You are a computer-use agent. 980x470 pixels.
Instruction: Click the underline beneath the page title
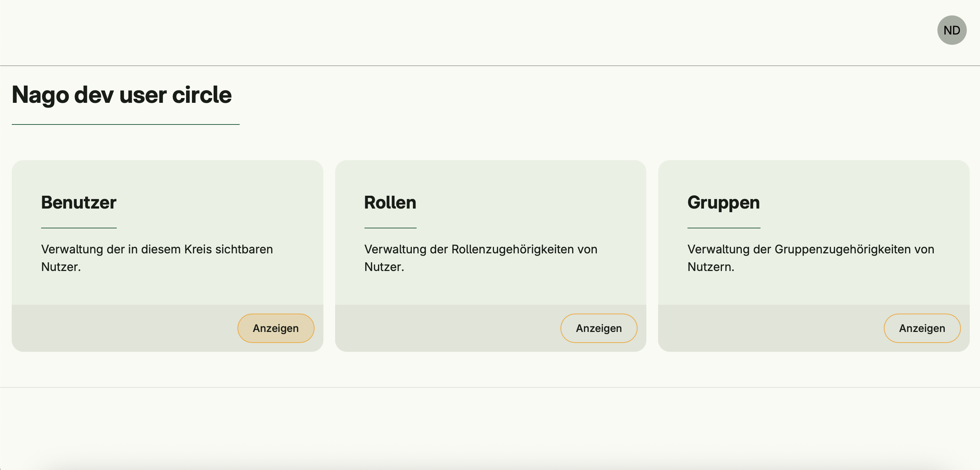click(x=126, y=124)
